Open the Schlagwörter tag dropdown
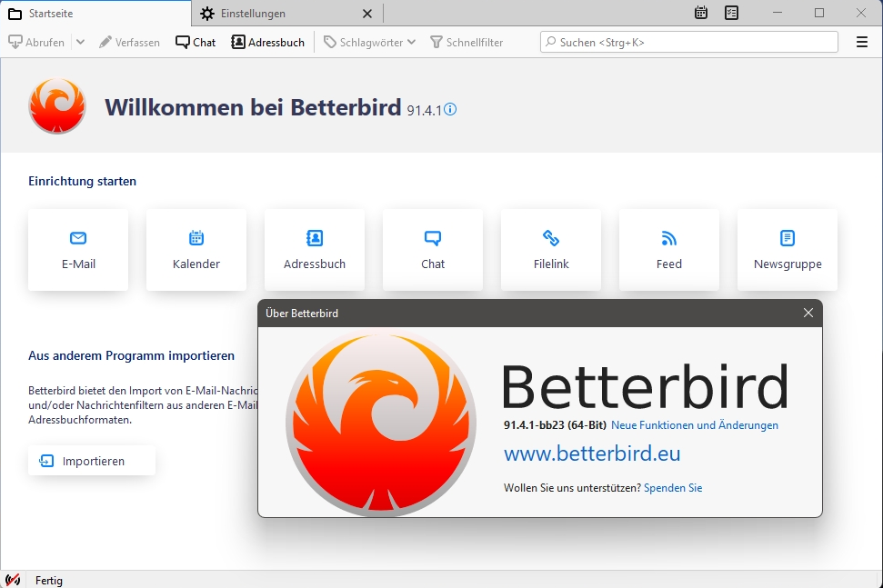883x588 pixels. [369, 42]
